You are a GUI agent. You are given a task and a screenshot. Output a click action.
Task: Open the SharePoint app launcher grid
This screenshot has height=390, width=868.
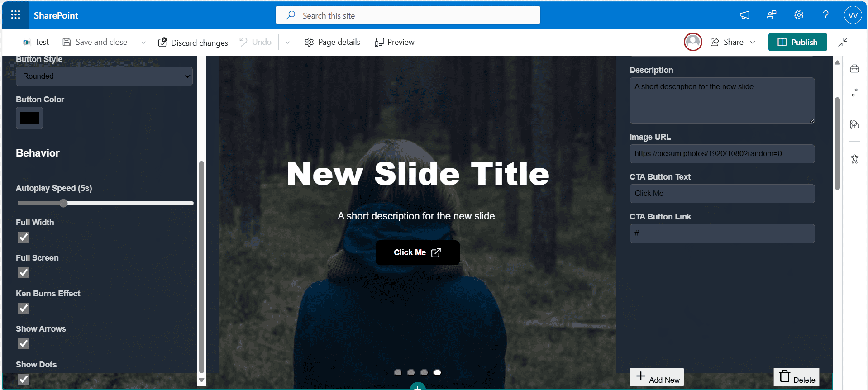(x=15, y=15)
